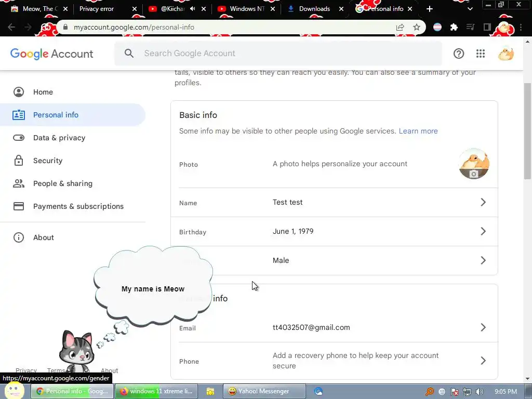The image size is (532, 399).
Task: Change the profile photo camera thumbnail
Action: click(474, 164)
